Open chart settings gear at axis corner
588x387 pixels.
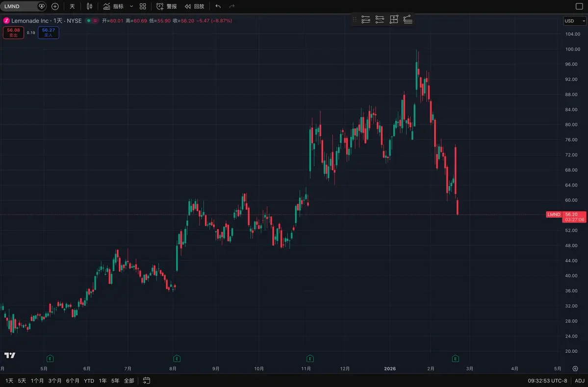(575, 369)
